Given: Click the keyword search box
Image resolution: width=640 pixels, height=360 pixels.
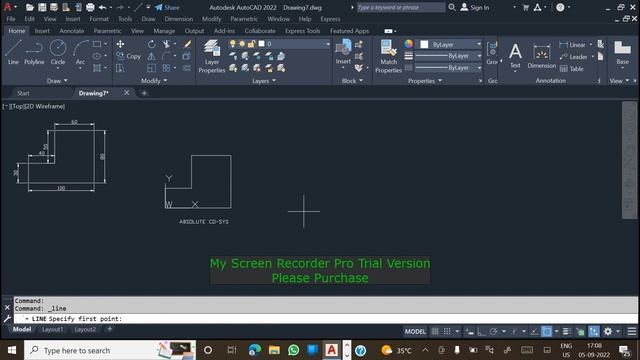Looking at the screenshot, I should pos(401,7).
